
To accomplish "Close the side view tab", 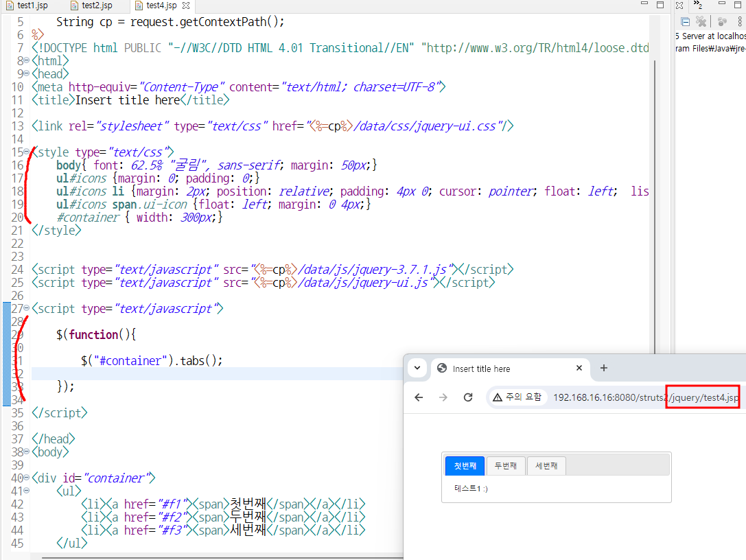I will tap(679, 5).
